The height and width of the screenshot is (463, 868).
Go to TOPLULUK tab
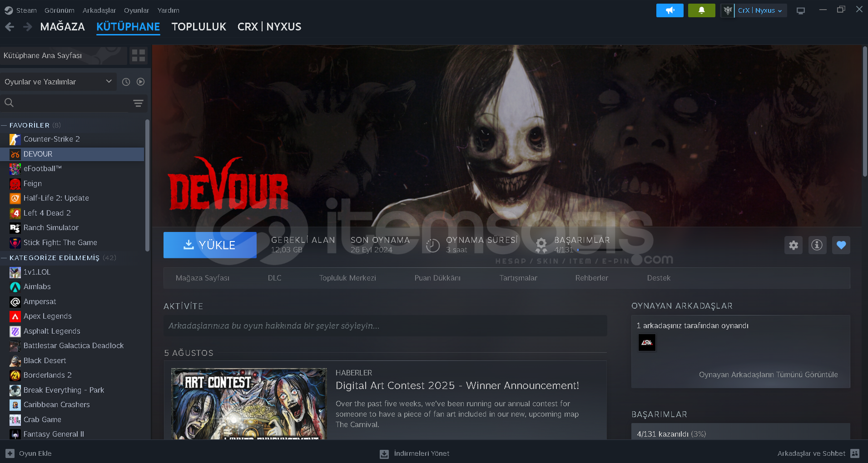[x=199, y=27]
